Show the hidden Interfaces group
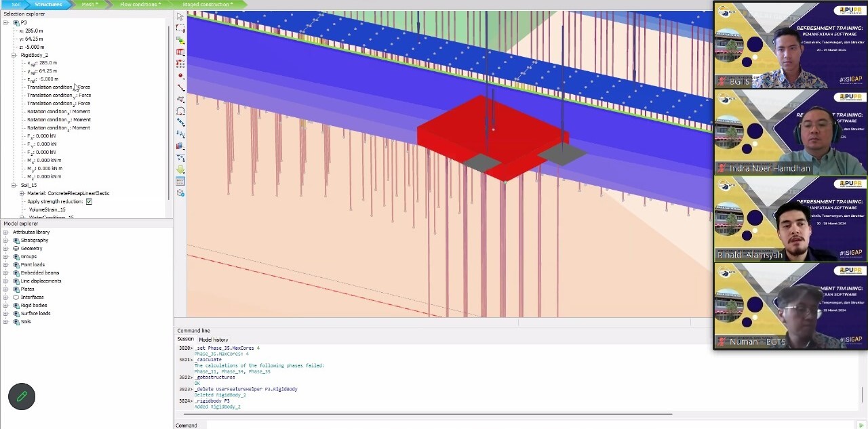 coord(16,298)
